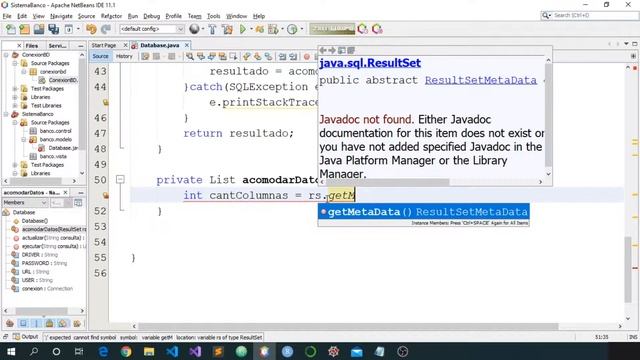640x360 pixels.
Task: Click the Search field at top right
Action: tap(589, 15)
